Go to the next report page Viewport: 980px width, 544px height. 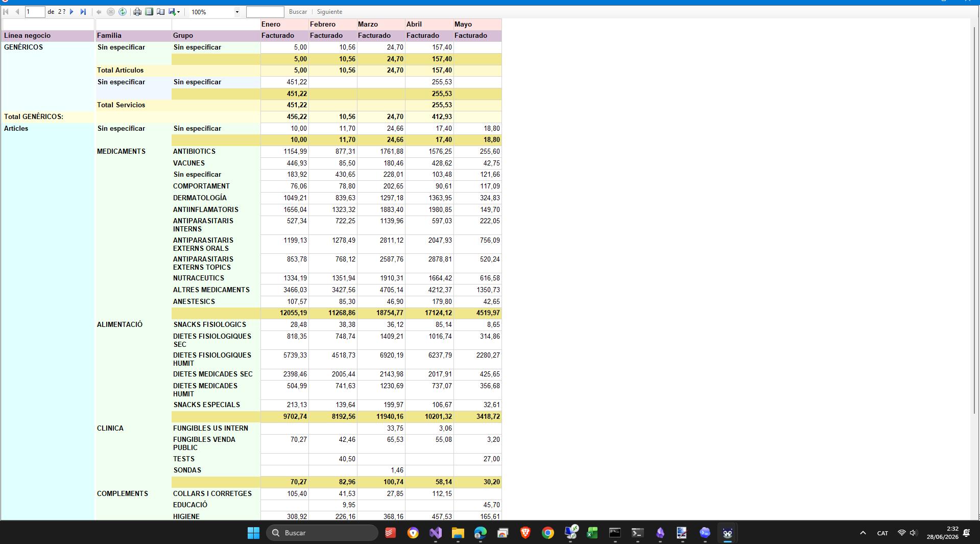coord(72,12)
